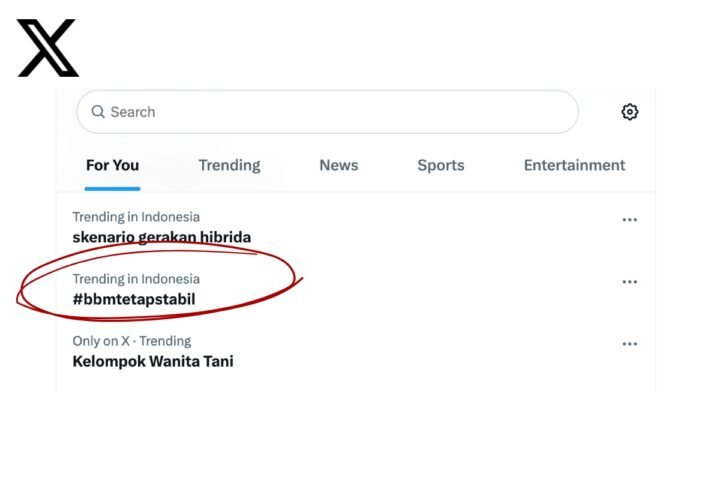View the Entertainment tab
Viewport: 720px width, 480px height.
click(x=574, y=165)
